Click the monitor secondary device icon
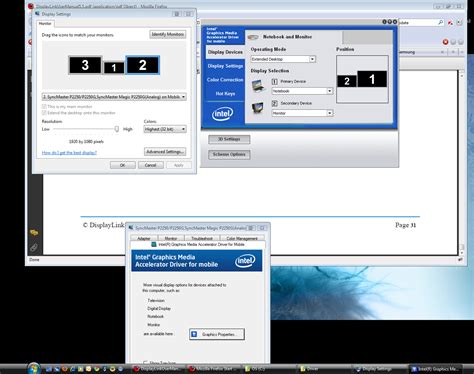Viewport: 474px width, 374px height. [x=258, y=108]
